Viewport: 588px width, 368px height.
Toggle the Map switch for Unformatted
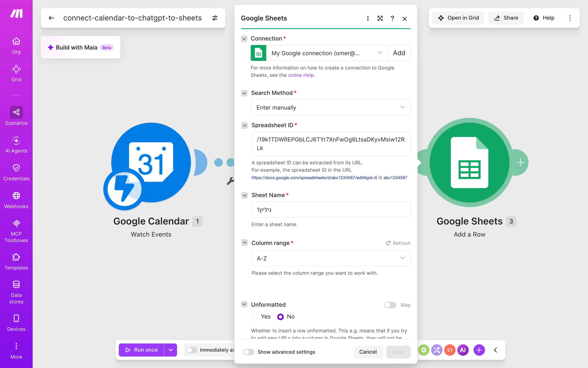point(390,305)
